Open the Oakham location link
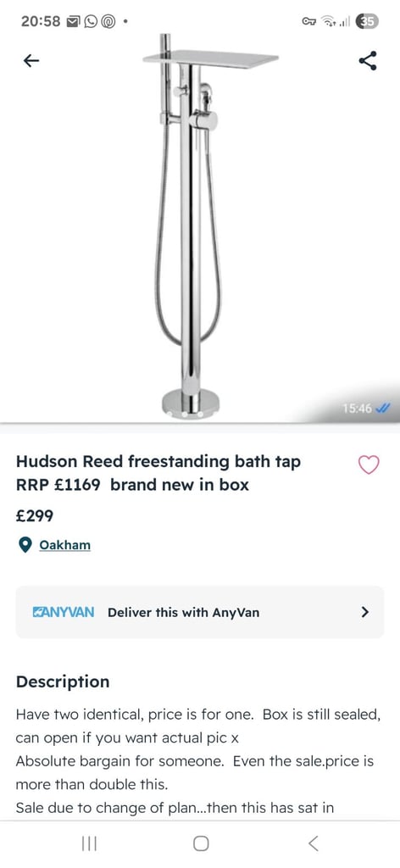The height and width of the screenshot is (868, 400). [x=64, y=545]
